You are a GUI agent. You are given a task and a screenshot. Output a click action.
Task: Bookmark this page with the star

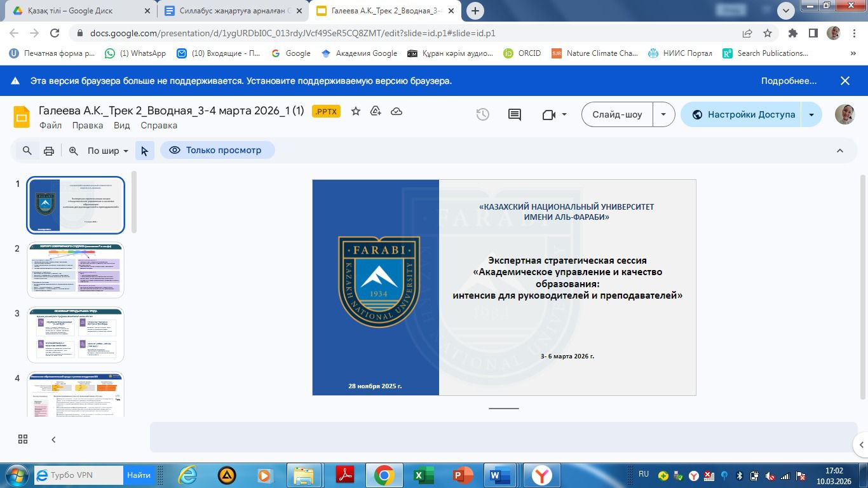(768, 33)
